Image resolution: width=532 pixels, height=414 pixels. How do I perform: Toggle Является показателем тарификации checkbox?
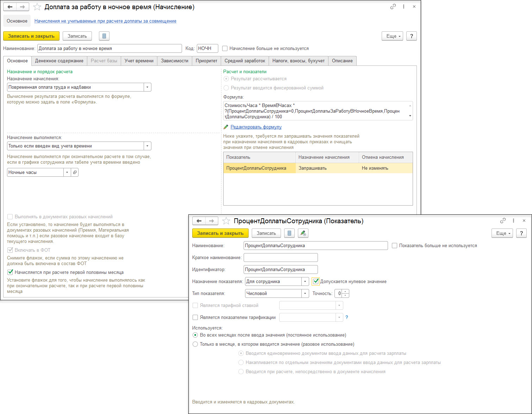[195, 317]
